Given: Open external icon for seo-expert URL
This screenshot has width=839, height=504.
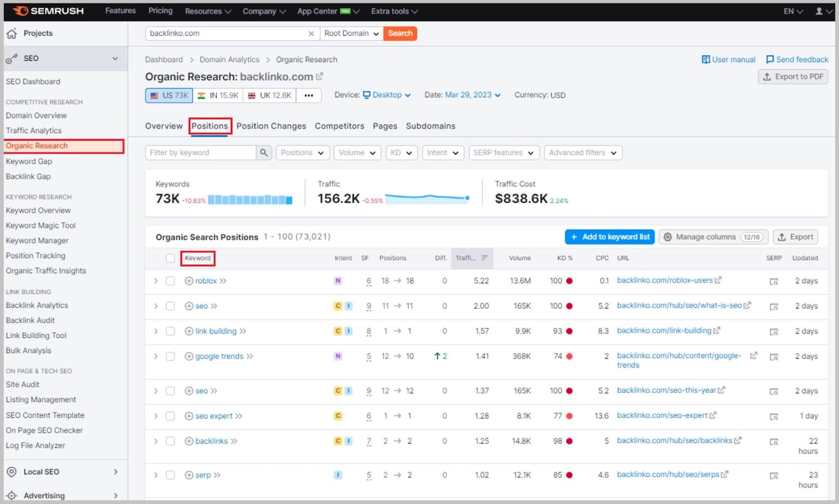Looking at the screenshot, I should pyautogui.click(x=713, y=415).
